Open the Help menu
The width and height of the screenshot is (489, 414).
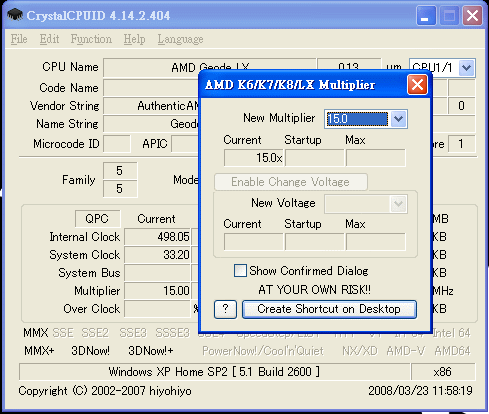134,39
